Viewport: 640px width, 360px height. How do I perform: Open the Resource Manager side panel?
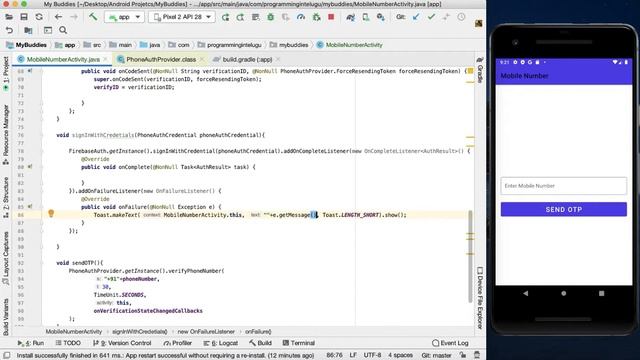coord(6,135)
